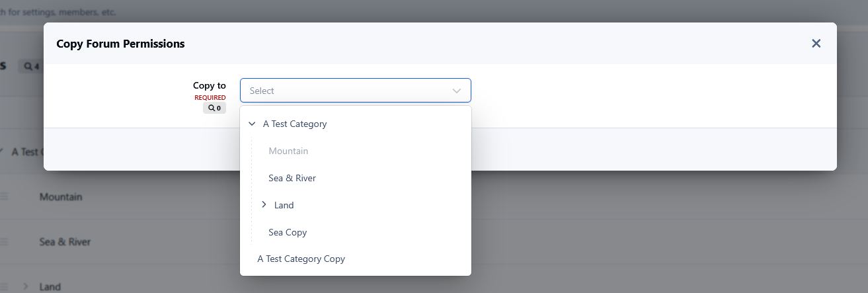This screenshot has height=293, width=868.
Task: Click the search badge showing 4
Action: point(32,66)
